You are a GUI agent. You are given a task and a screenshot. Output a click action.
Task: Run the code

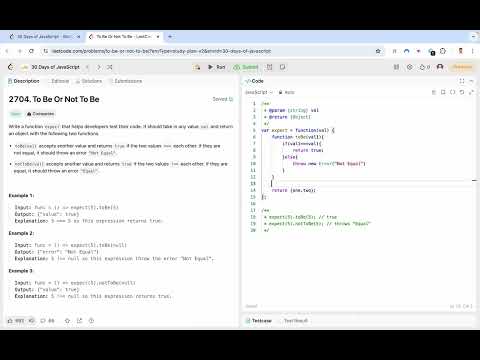point(217,67)
